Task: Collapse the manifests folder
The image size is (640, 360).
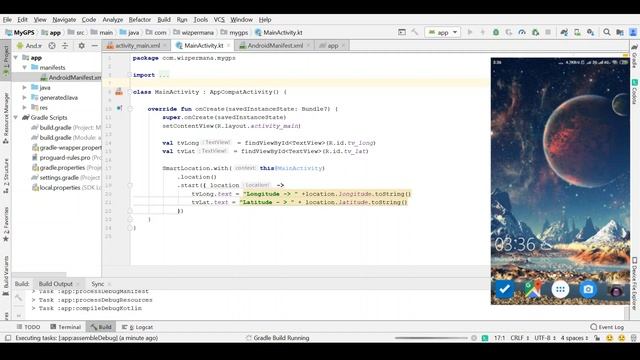Action: tap(24, 67)
